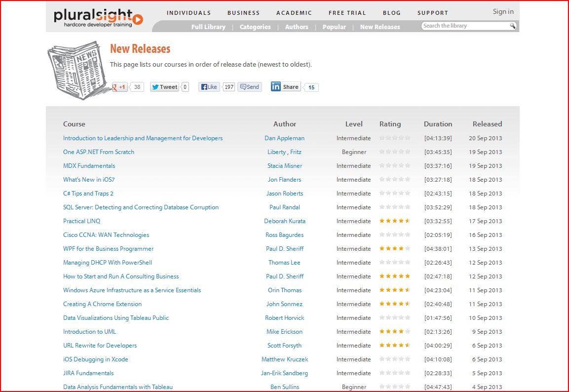The width and height of the screenshot is (569, 392).
Task: Click the LinkedIn Share button
Action: (286, 87)
